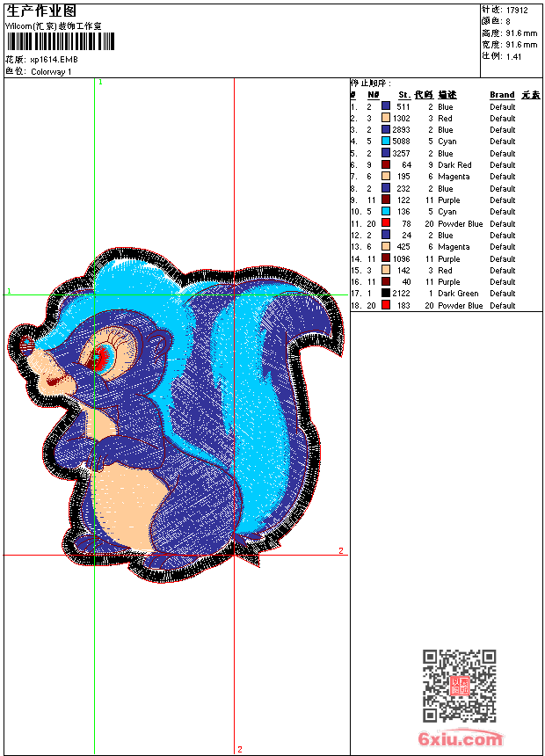Select 'Magenta' in stop row 7
The image size is (545, 756).
point(454,177)
